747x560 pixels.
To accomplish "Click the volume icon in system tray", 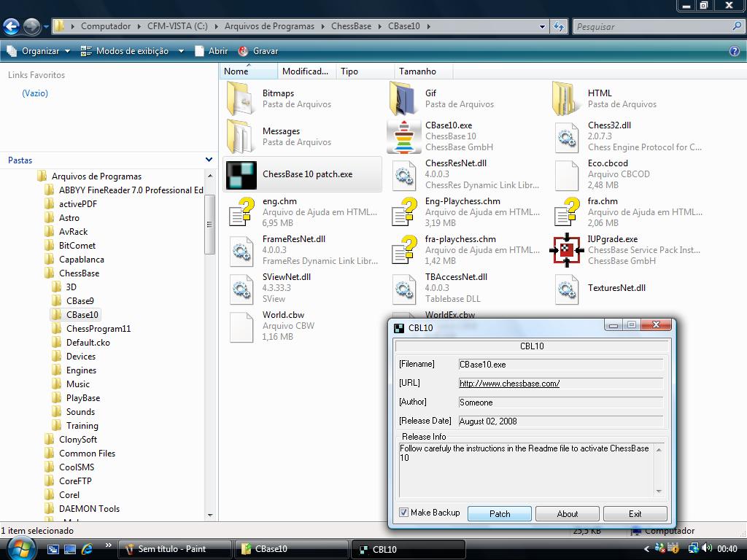I will (x=707, y=548).
